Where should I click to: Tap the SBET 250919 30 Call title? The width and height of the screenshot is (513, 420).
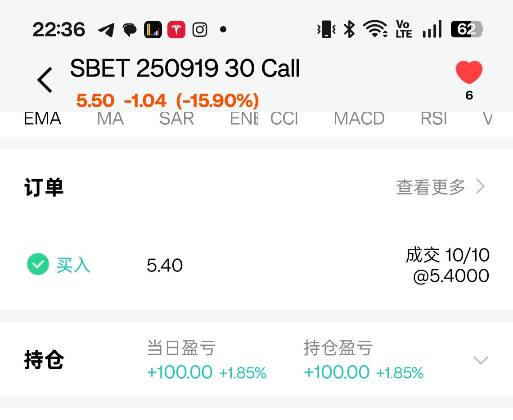point(185,68)
